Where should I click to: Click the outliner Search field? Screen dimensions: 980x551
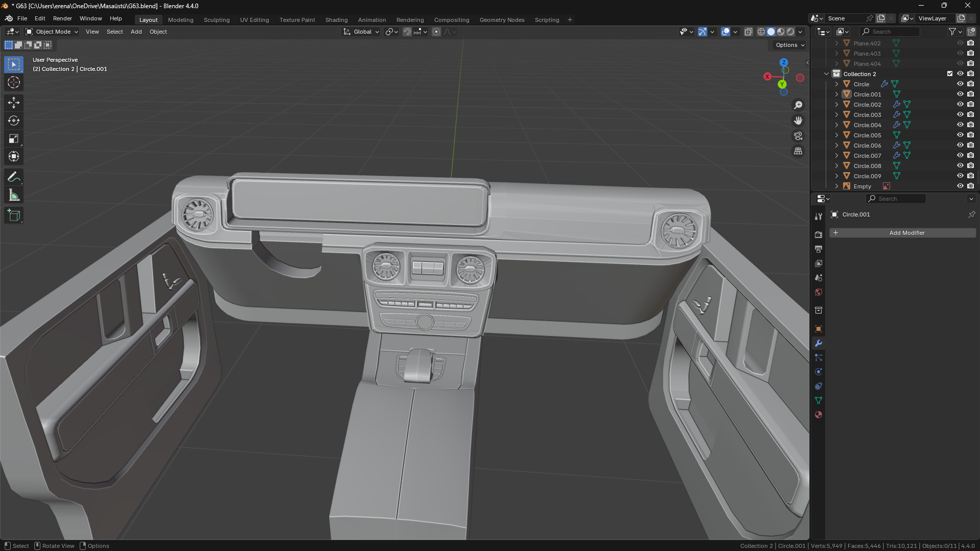click(x=890, y=32)
